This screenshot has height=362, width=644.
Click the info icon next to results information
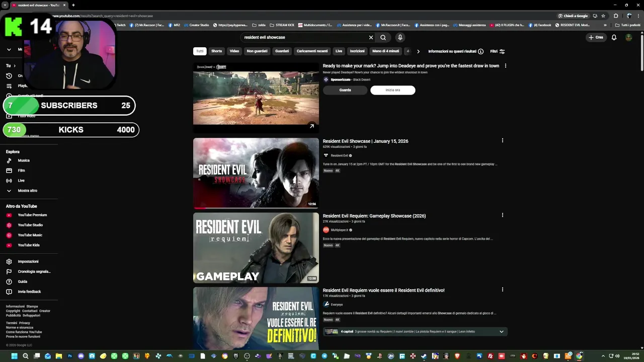pyautogui.click(x=480, y=51)
